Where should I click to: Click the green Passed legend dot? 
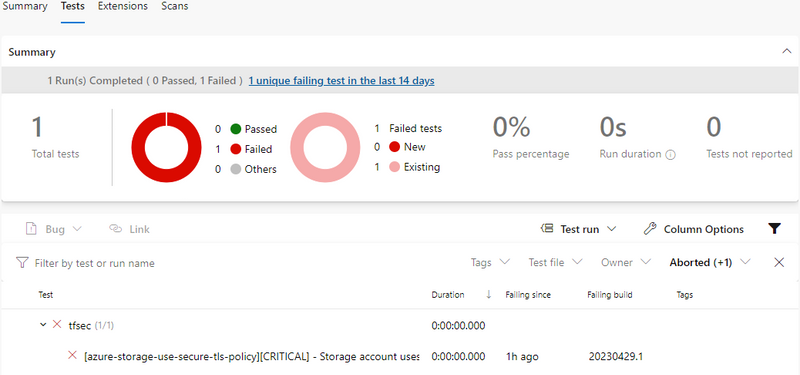click(x=236, y=129)
